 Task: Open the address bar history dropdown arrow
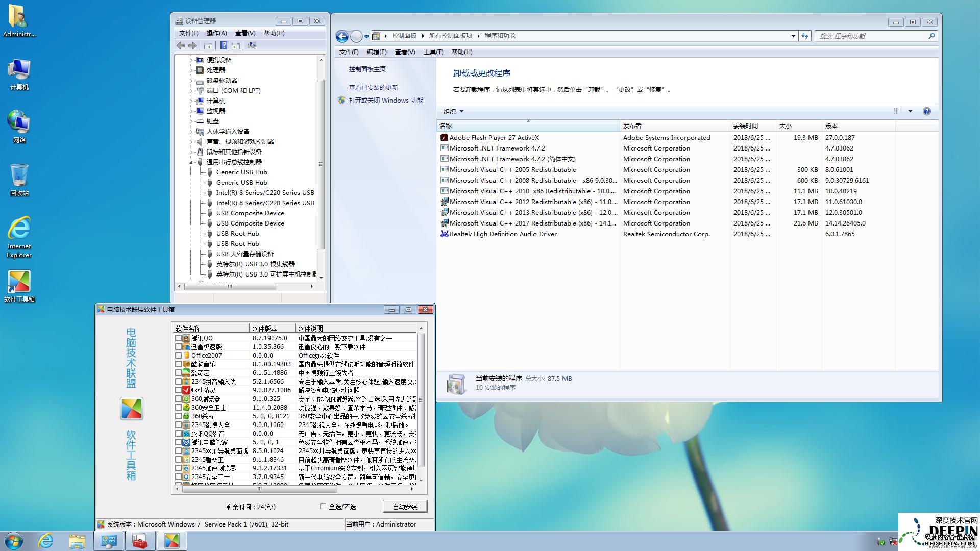(793, 36)
